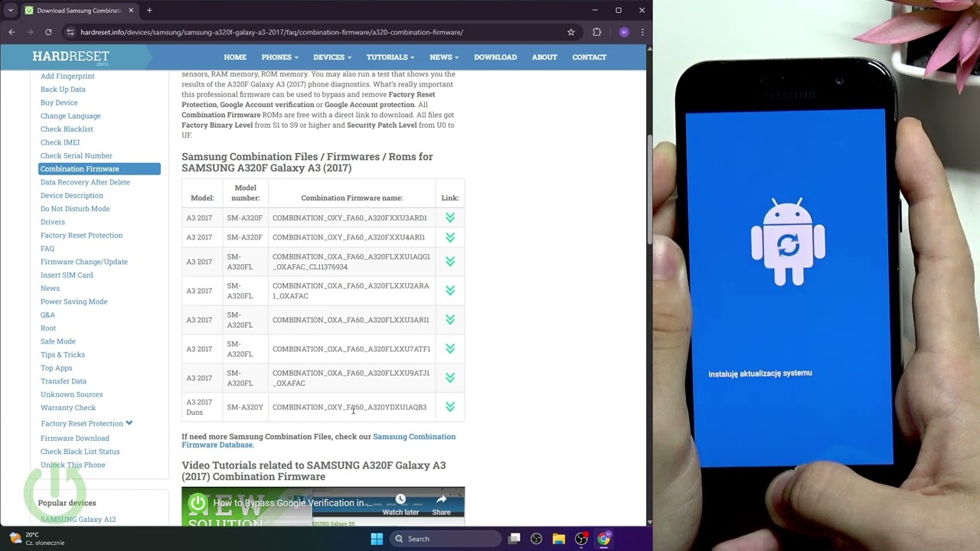Click download arrow for A320FLXXU7ATF1 firmware row

tap(450, 349)
